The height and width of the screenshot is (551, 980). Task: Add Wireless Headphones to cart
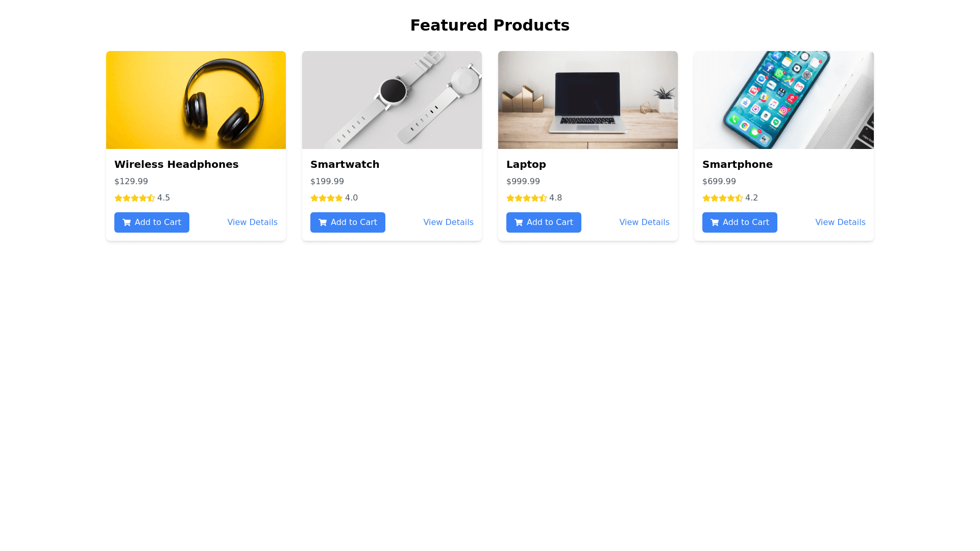pos(152,222)
